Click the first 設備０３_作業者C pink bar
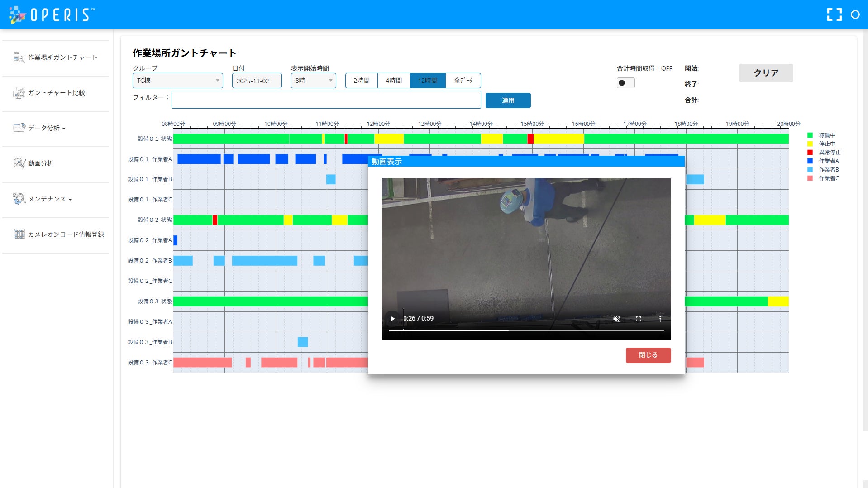Image resolution: width=868 pixels, height=488 pixels. [202, 362]
